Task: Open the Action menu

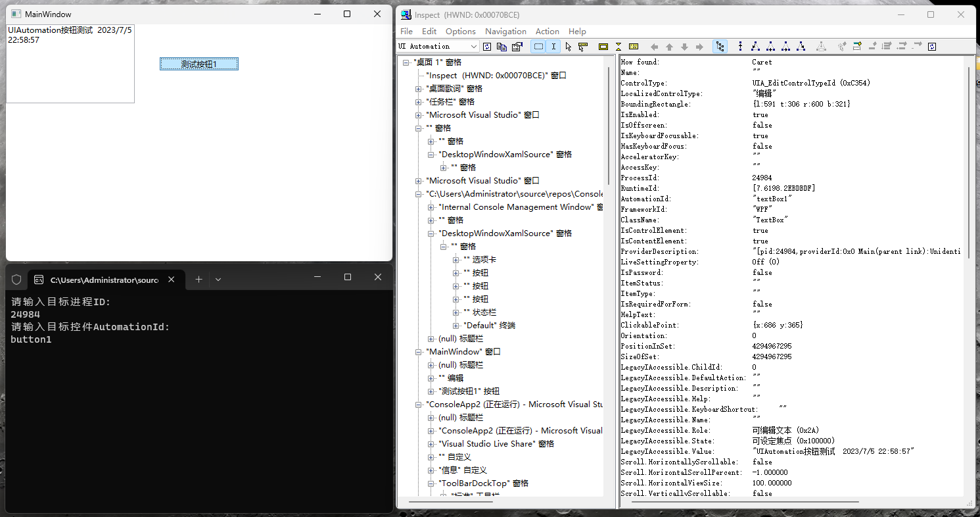Action: click(x=547, y=31)
